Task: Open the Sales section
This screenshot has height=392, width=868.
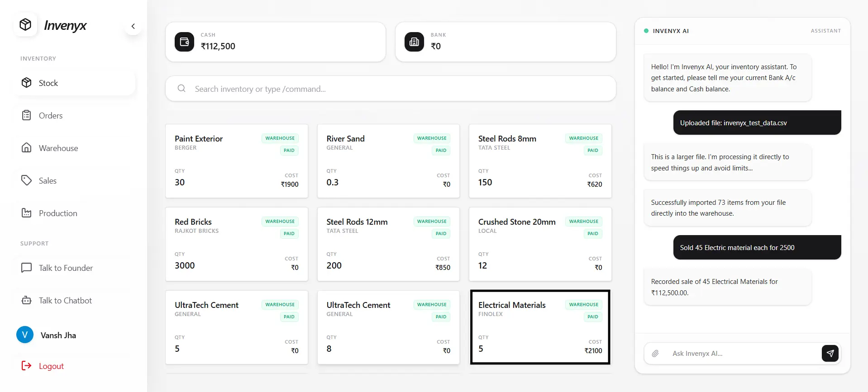Action: coord(75,180)
